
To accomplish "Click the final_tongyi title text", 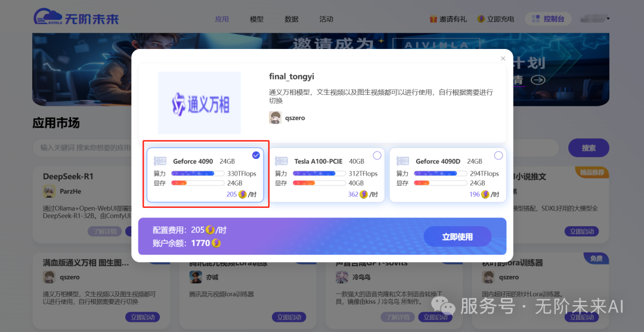I will click(x=292, y=76).
